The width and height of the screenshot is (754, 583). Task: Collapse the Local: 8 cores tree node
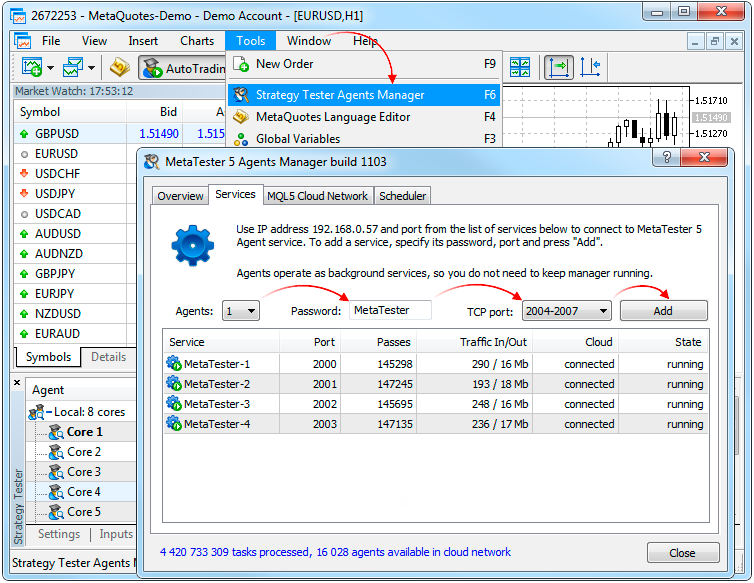tap(49, 412)
